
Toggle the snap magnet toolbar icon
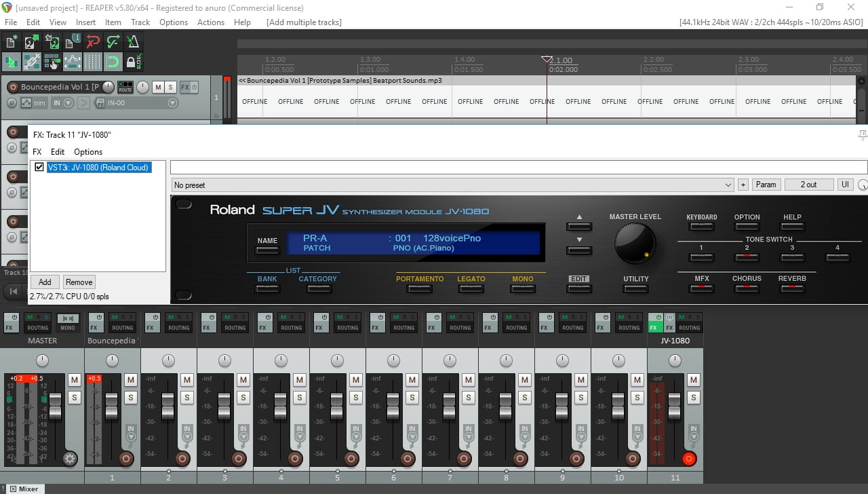point(113,62)
